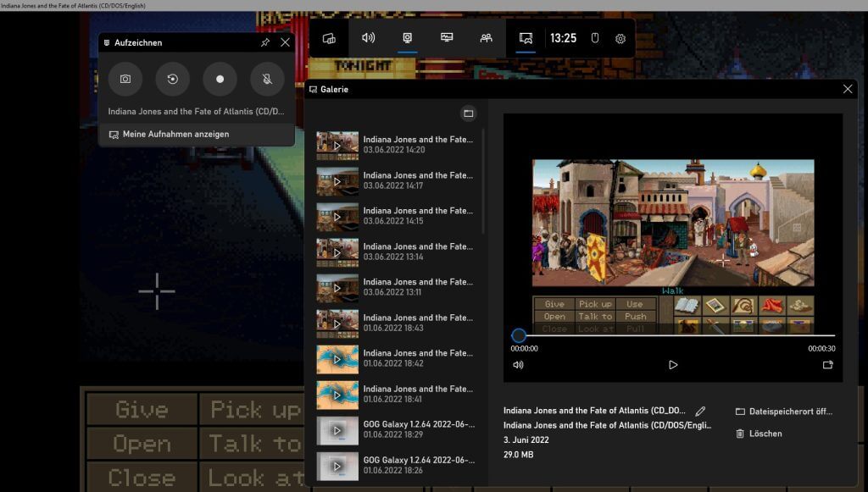Select recording from 01.06.2022 18:41
The image size is (868, 492).
pyautogui.click(x=397, y=395)
